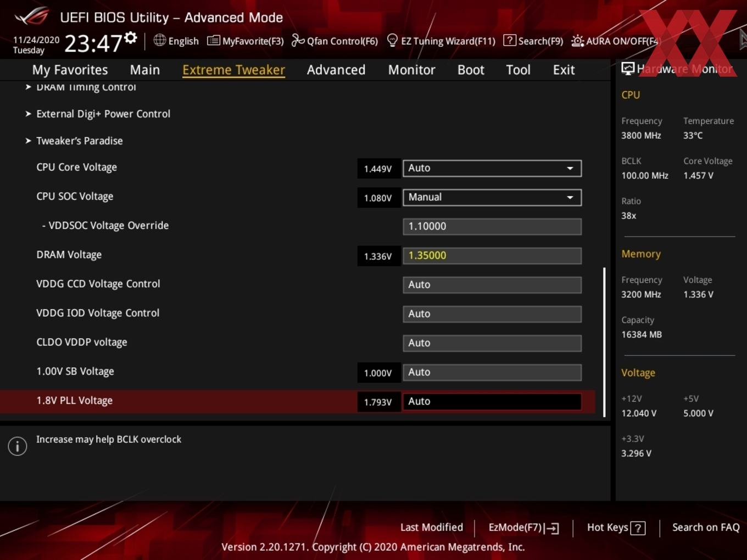Viewport: 747px width, 560px height.
Task: Click Search on FAQ link
Action: 706,527
